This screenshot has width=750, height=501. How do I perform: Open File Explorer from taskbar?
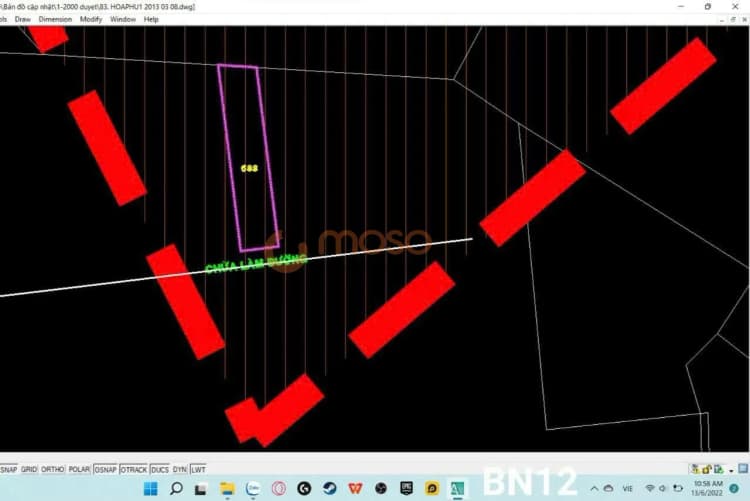coord(227,489)
